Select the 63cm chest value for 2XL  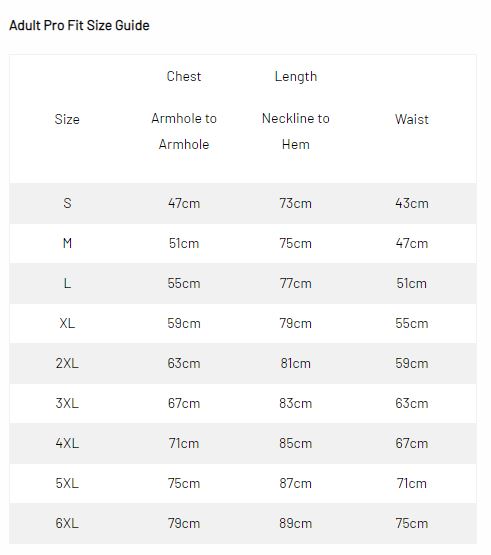pyautogui.click(x=184, y=363)
